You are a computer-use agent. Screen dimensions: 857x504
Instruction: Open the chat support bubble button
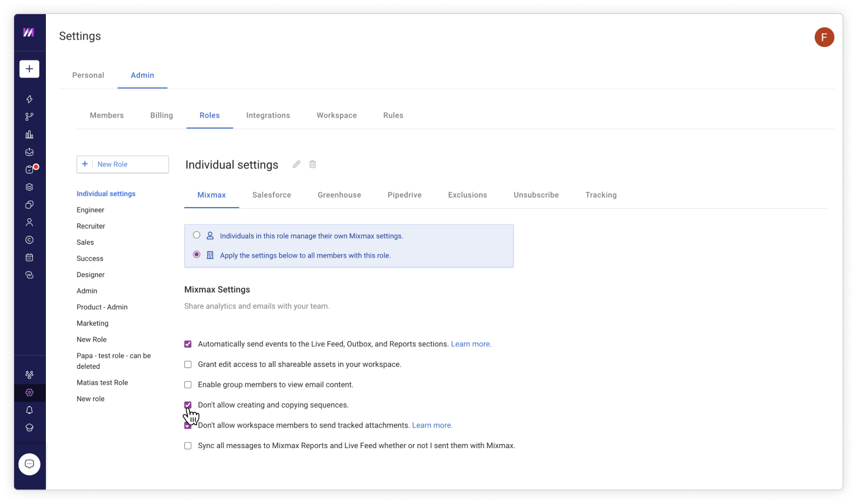pos(29,464)
